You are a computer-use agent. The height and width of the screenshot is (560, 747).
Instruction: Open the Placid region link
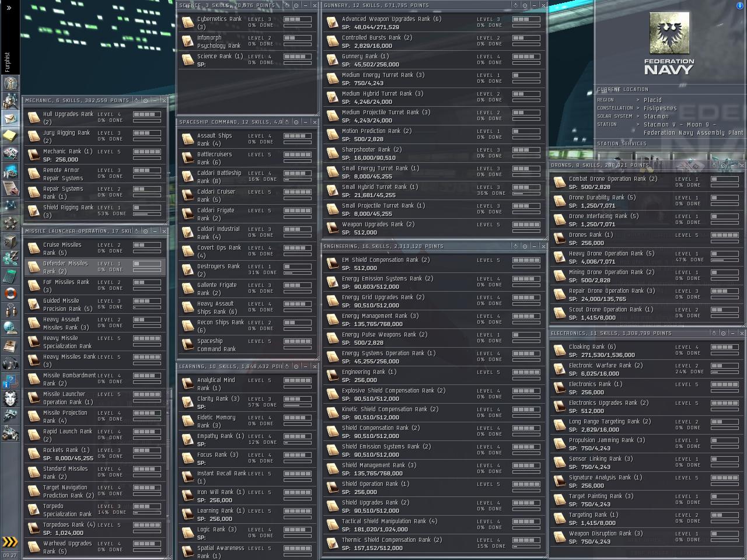point(652,100)
